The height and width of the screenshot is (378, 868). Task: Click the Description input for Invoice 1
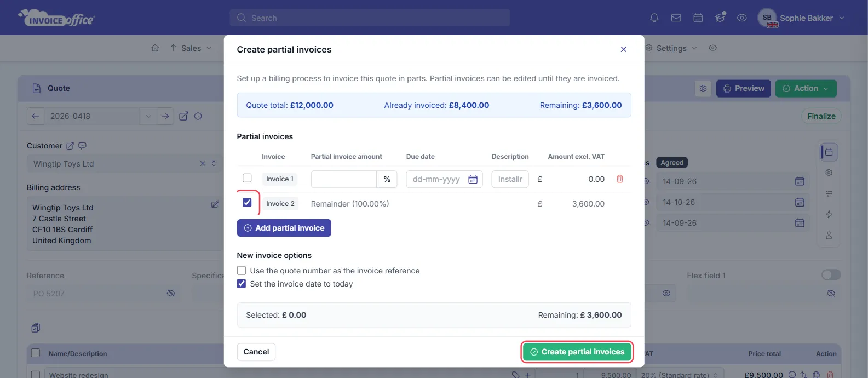pyautogui.click(x=510, y=179)
